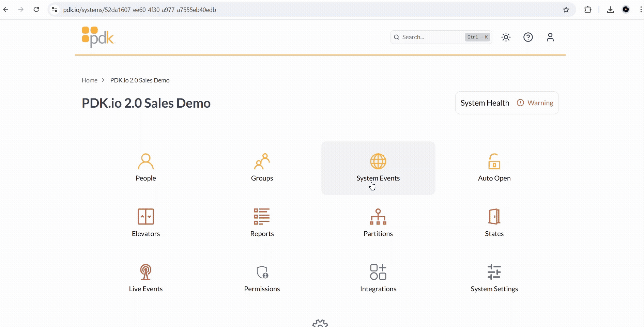644x327 pixels.
Task: View site information icon in address bar
Action: 55,10
